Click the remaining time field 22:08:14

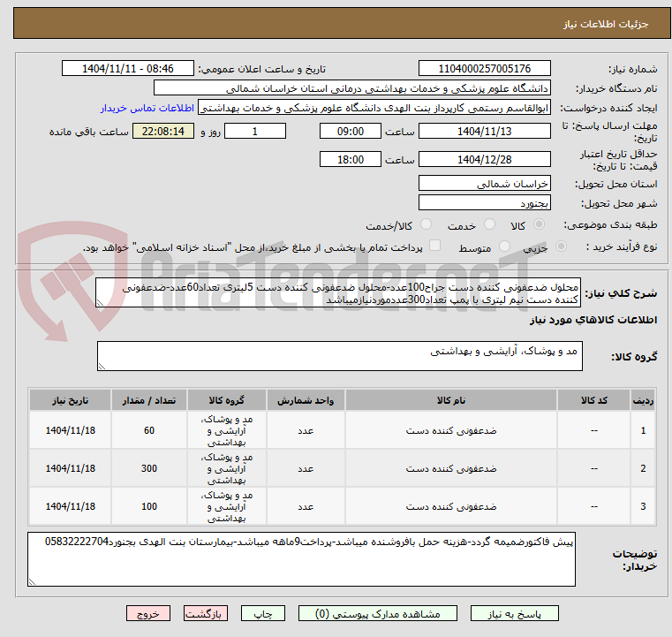point(162,131)
